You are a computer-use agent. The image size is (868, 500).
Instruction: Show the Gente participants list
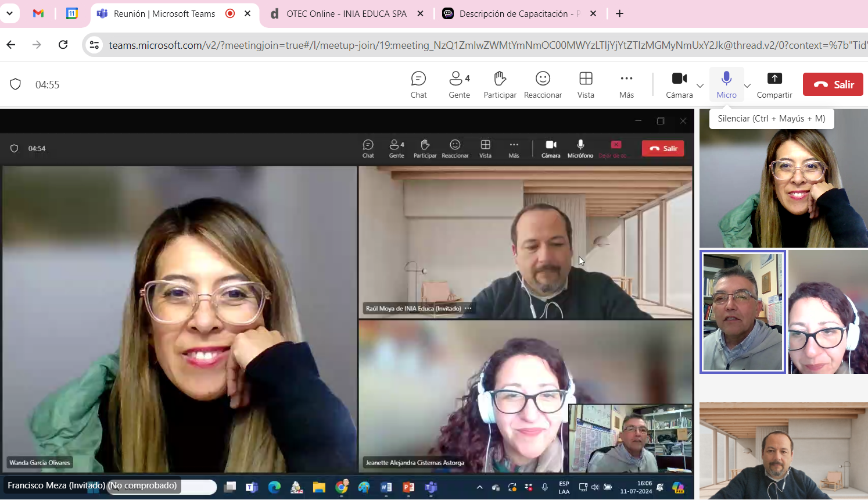point(459,85)
